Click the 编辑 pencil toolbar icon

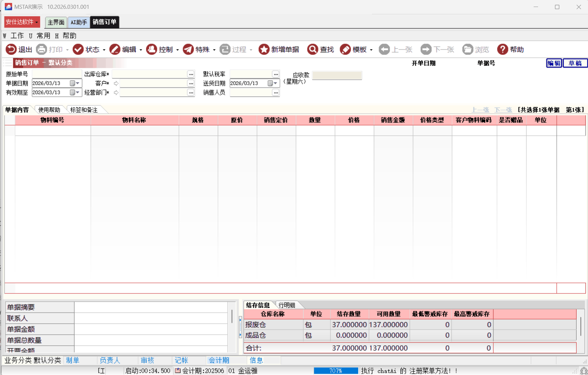[115, 49]
